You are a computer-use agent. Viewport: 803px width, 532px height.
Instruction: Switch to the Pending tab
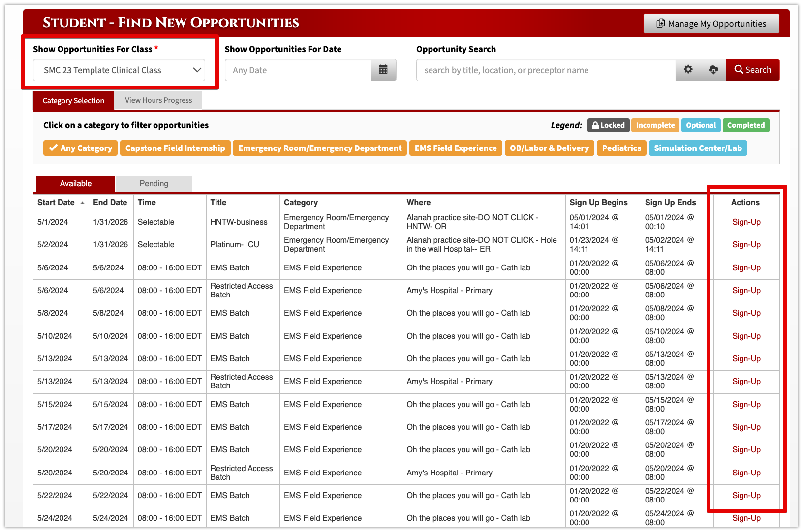click(x=154, y=183)
